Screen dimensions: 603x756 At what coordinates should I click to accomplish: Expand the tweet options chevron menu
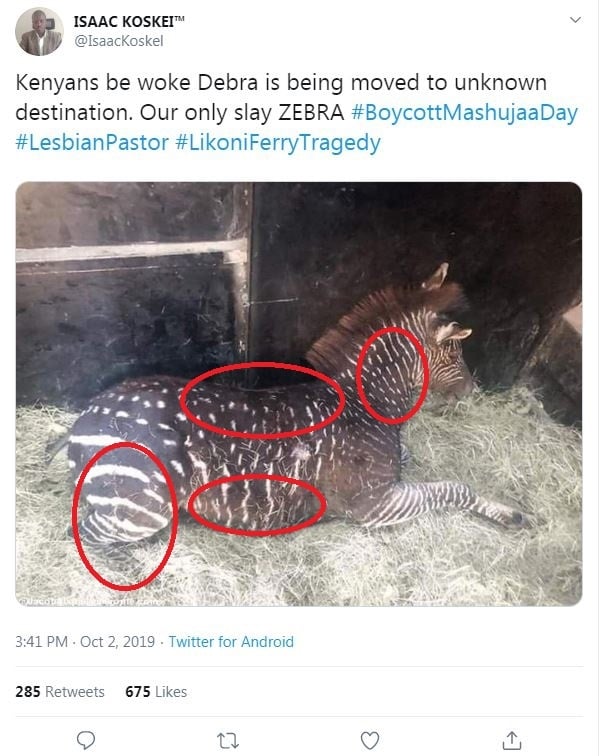point(574,20)
